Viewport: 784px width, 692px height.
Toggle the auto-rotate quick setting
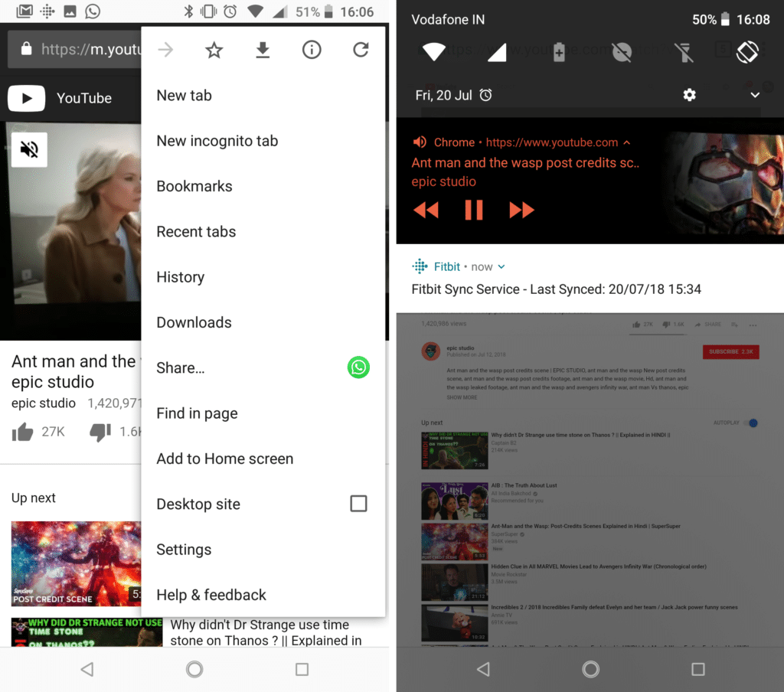pyautogui.click(x=748, y=52)
